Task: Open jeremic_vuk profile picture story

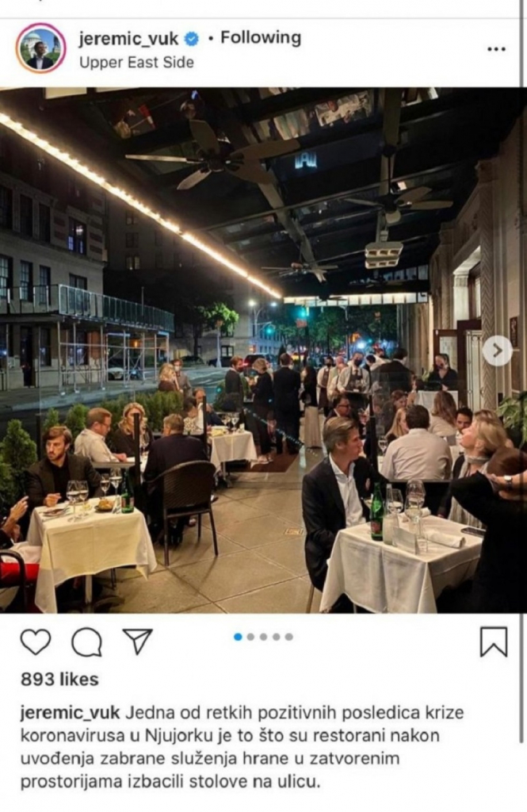Action: click(x=41, y=48)
